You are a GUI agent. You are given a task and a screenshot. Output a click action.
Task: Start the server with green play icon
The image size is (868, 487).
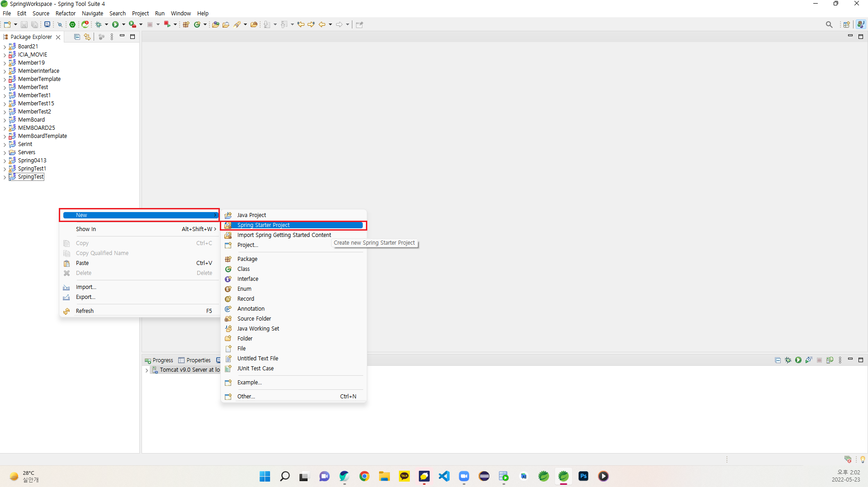point(798,360)
